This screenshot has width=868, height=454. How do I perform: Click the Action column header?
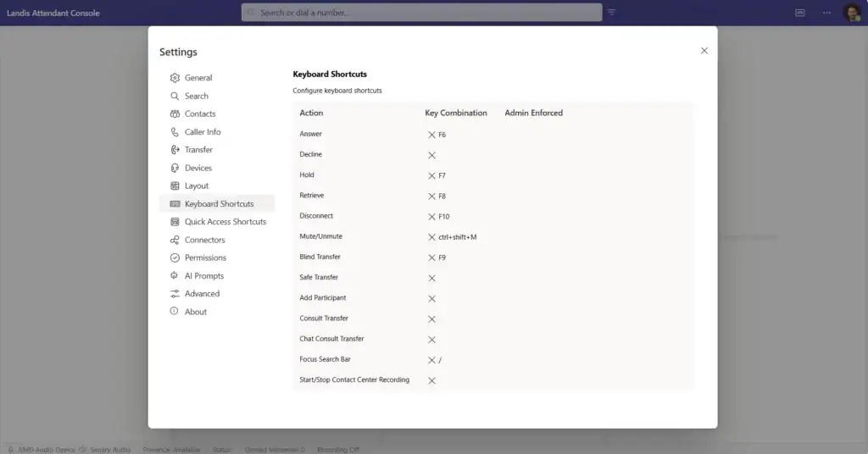tap(311, 113)
